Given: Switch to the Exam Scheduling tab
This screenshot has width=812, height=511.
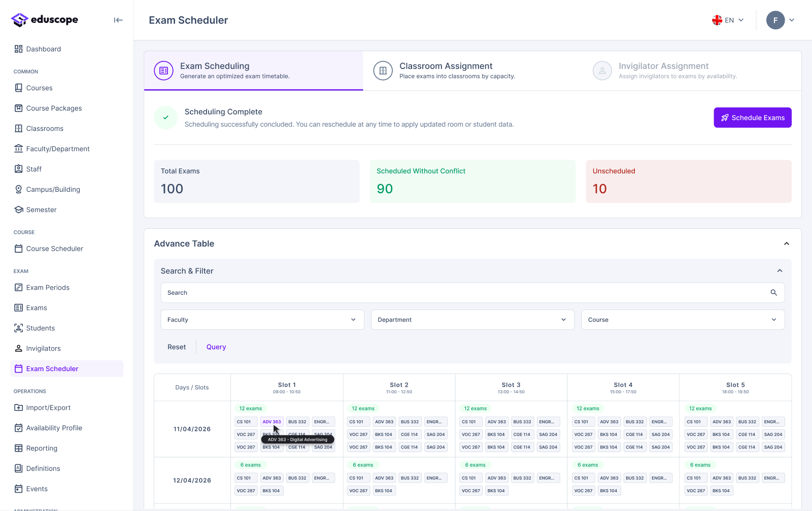Looking at the screenshot, I should (254, 71).
